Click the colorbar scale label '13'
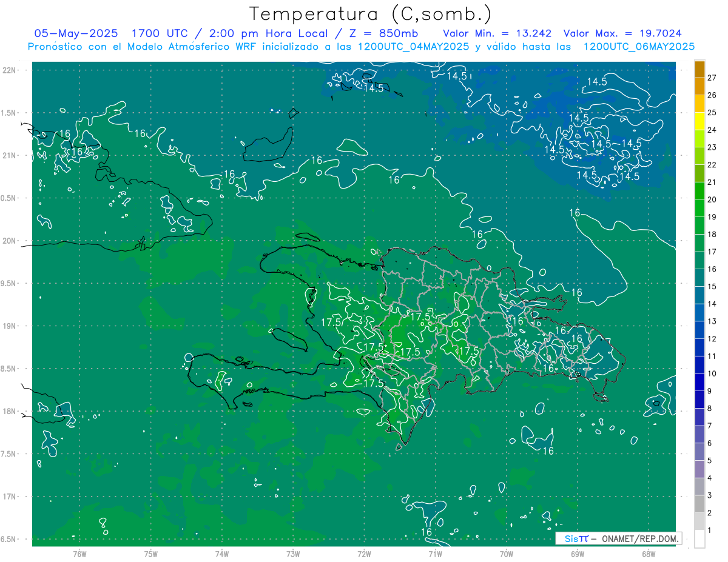 (x=712, y=321)
